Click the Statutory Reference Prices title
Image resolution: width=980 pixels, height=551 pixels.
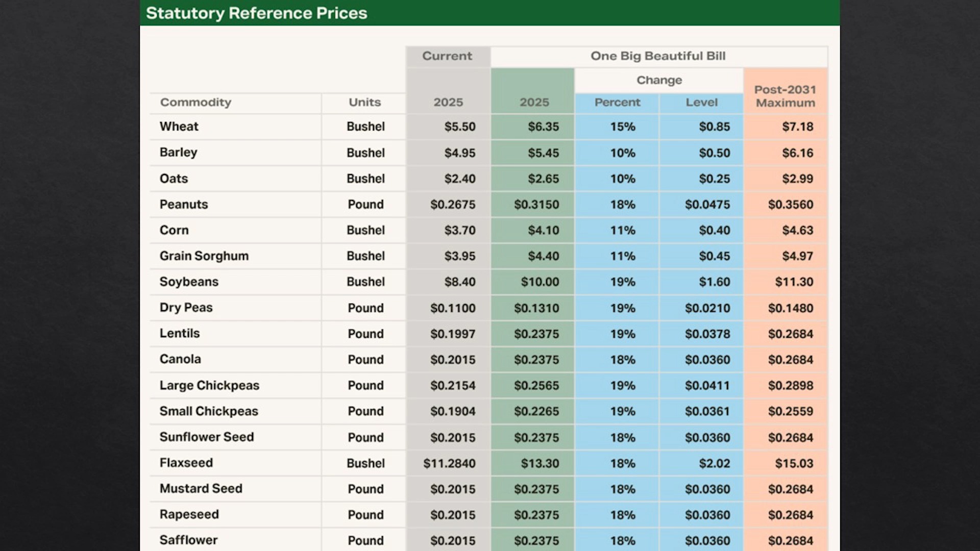[256, 13]
